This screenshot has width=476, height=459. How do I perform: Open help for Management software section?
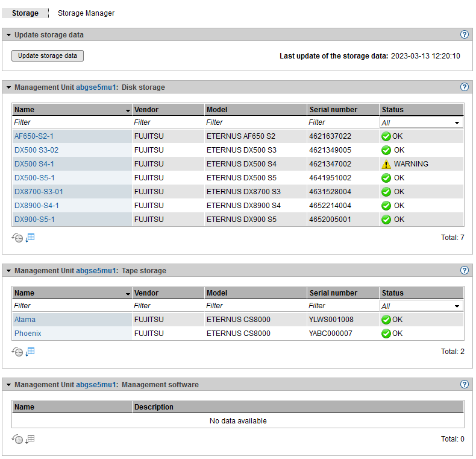pyautogui.click(x=464, y=384)
